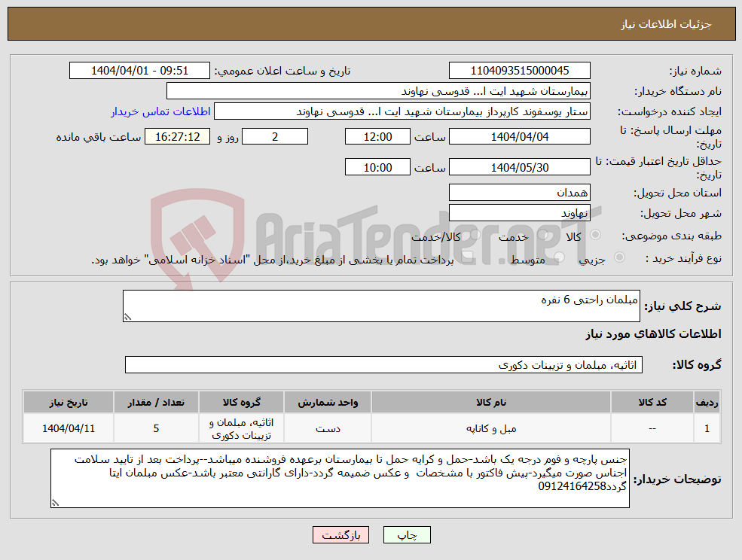This screenshot has width=742, height=560.
Task: Click the request creator field ستار یوسفوند
Action: point(402,111)
